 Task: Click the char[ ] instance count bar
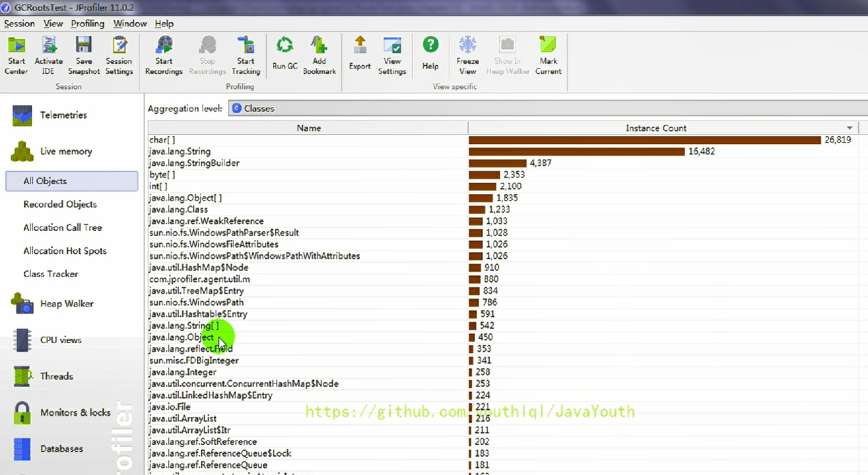tap(644, 140)
